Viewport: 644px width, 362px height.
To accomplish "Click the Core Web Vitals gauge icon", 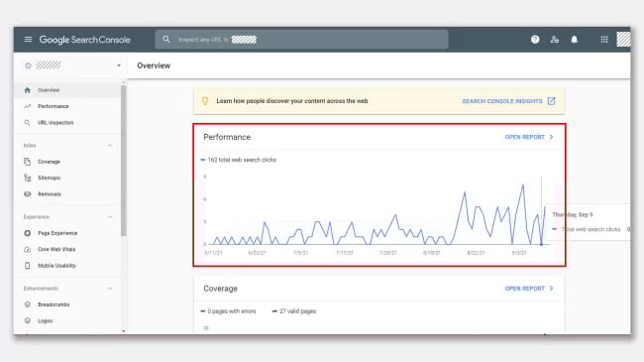I will click(28, 249).
